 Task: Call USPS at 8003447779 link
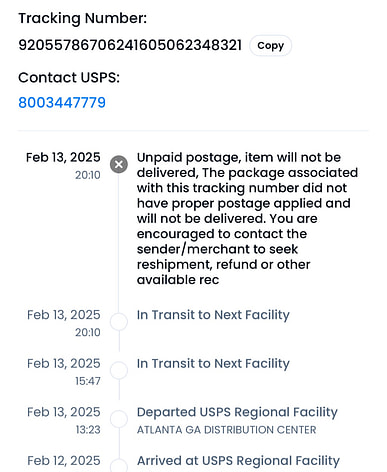[62, 103]
